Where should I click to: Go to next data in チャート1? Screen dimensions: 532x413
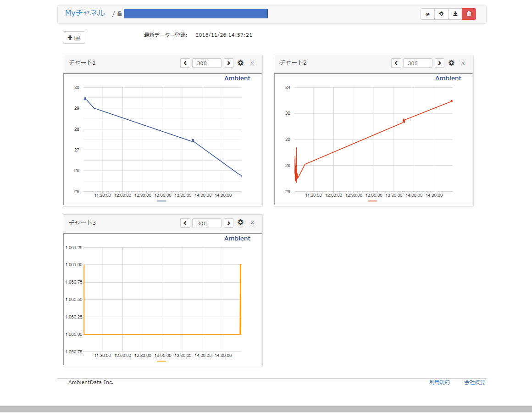pos(229,63)
